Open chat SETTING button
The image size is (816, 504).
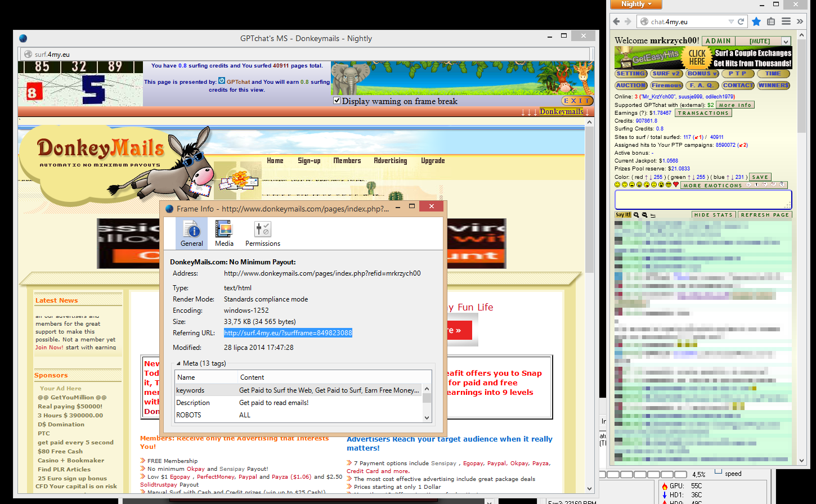coord(631,74)
